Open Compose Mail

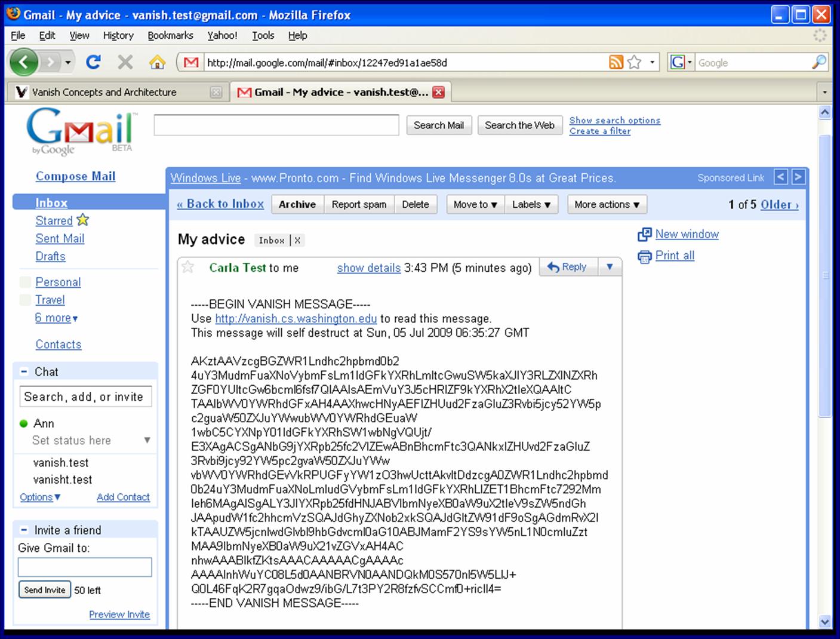point(75,176)
